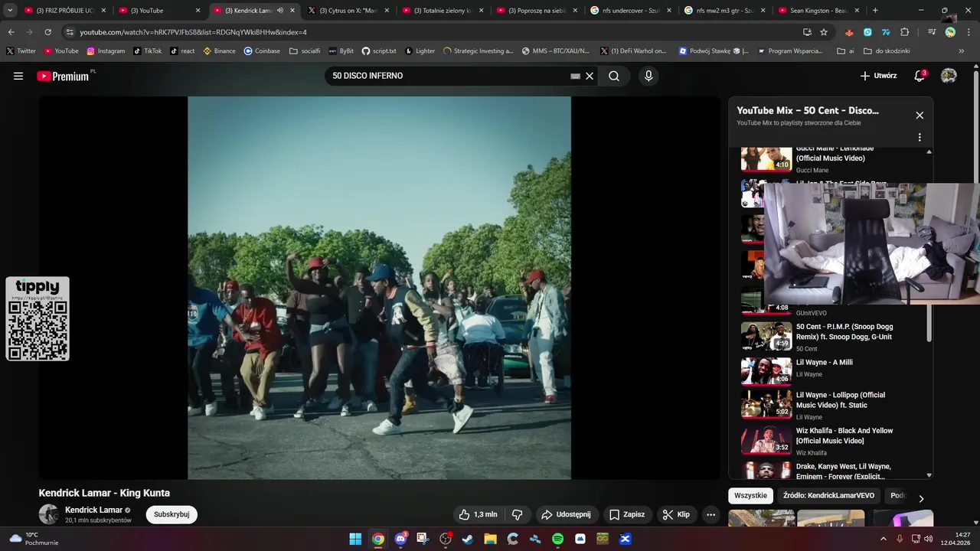Click the Kendrick Lamar channel name
980x551 pixels.
coord(93,510)
